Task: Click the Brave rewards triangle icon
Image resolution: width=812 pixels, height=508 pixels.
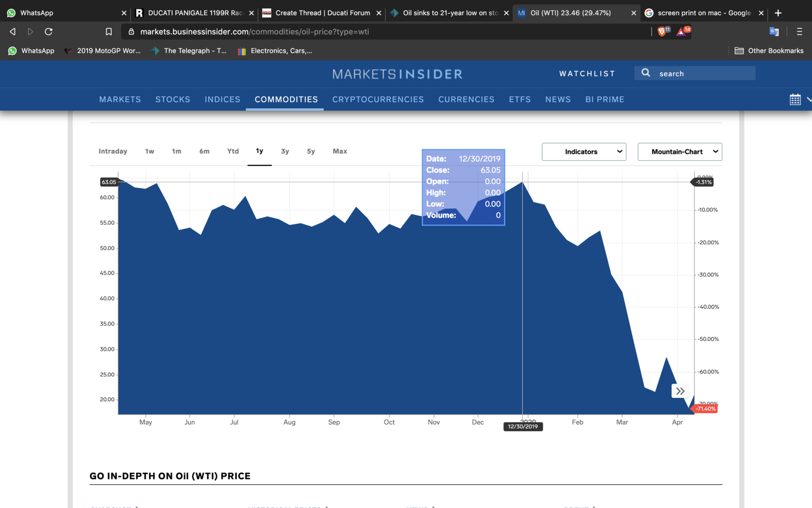Action: pyautogui.click(x=682, y=31)
